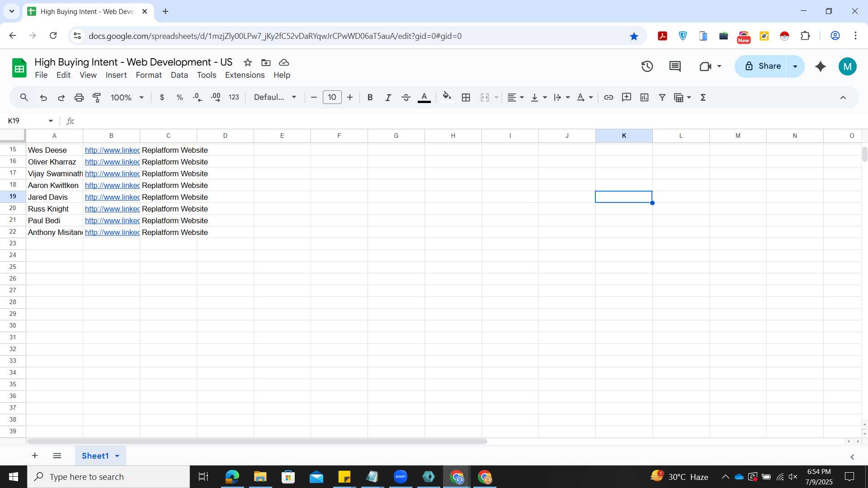Viewport: 868px width, 488px height.
Task: Open the Edit menu
Action: (x=63, y=75)
